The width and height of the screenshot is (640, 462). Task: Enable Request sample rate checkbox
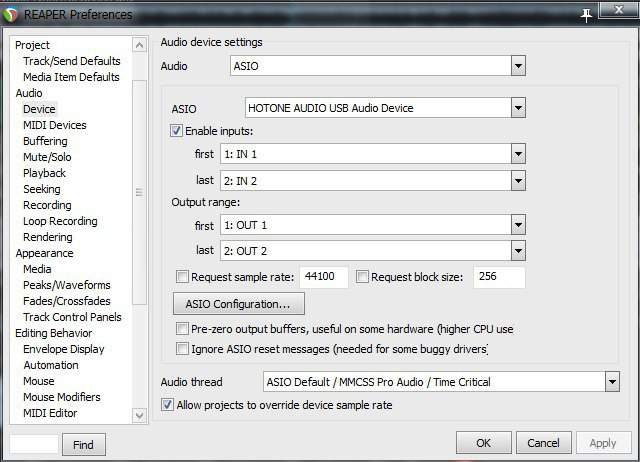pos(182,277)
